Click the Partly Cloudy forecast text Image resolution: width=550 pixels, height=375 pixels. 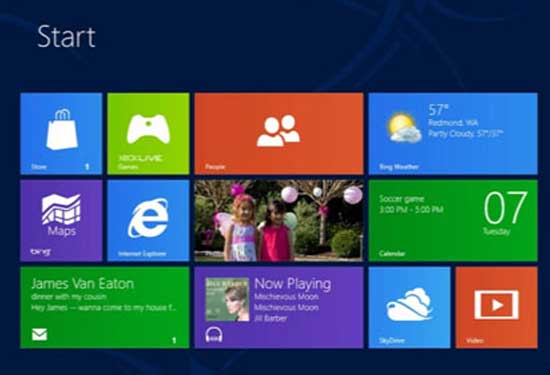point(465,134)
